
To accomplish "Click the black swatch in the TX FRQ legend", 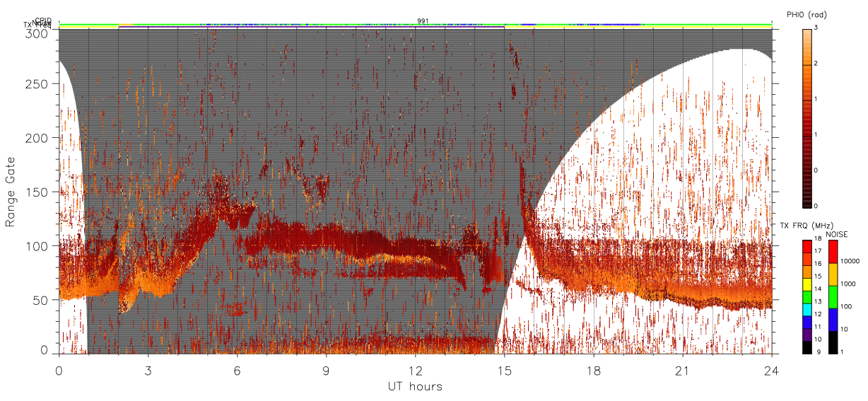I will click(x=807, y=347).
